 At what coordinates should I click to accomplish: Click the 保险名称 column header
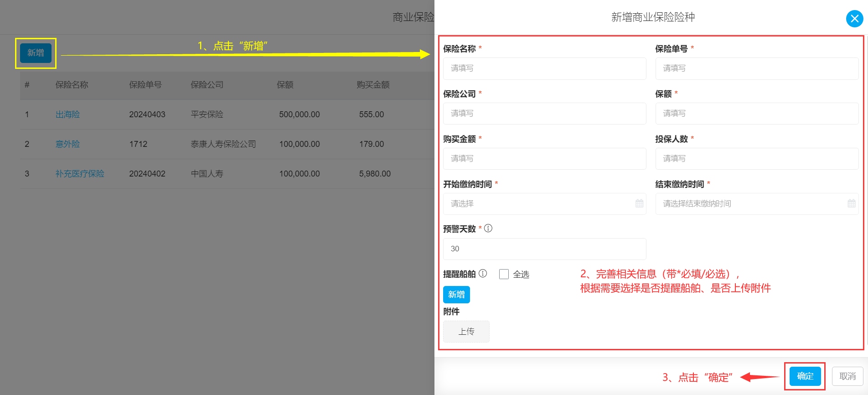(x=72, y=85)
